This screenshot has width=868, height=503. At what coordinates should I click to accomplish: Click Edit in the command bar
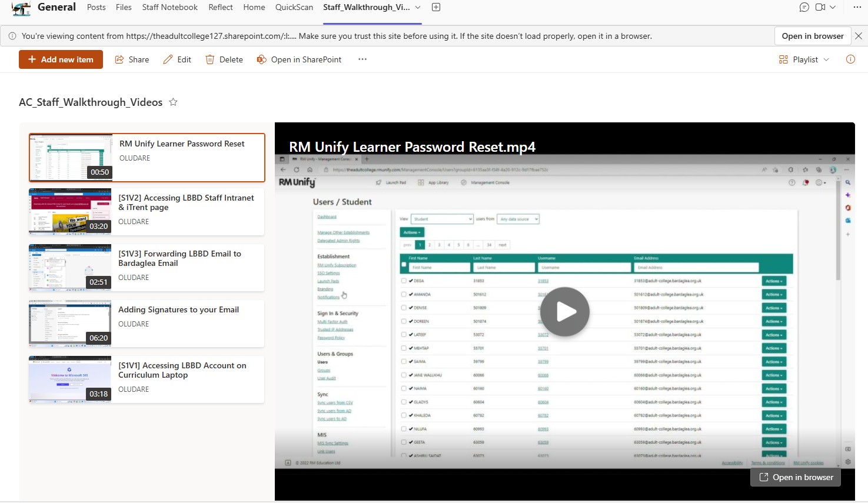click(x=177, y=59)
